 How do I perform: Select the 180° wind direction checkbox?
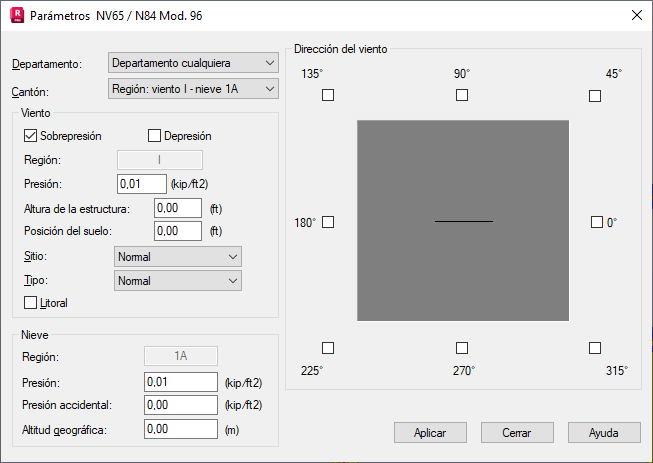[328, 222]
